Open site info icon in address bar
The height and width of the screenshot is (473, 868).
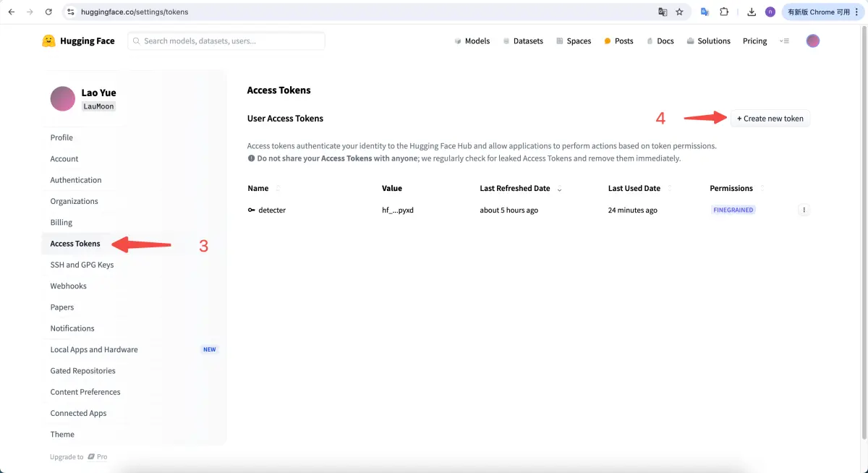[70, 12]
